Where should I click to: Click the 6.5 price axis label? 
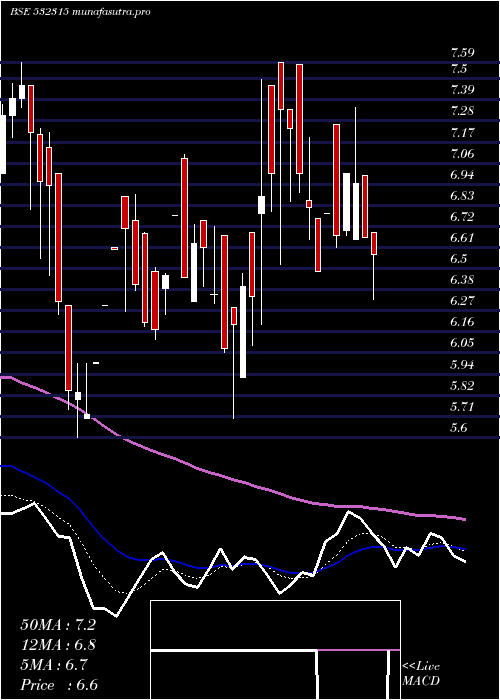459,259
